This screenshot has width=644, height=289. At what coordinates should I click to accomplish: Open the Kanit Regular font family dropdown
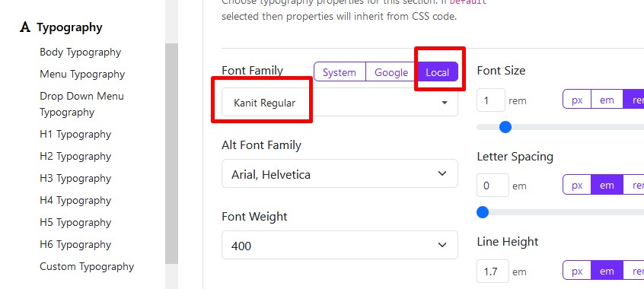click(340, 102)
